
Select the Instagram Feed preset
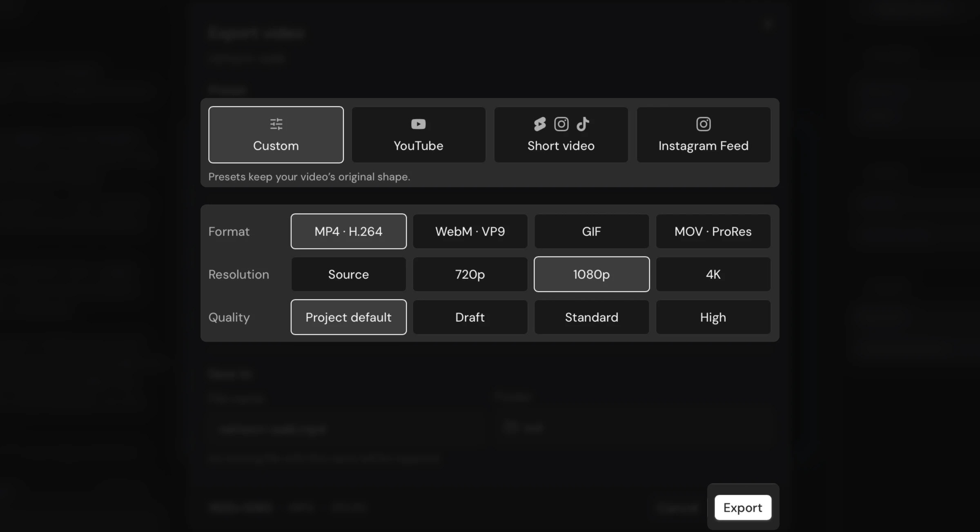[x=704, y=135]
